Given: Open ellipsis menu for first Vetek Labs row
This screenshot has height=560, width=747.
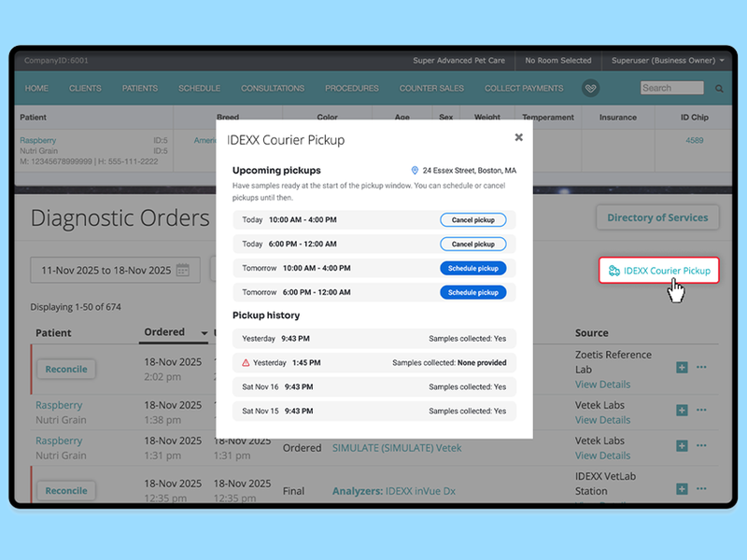Looking at the screenshot, I should (701, 410).
